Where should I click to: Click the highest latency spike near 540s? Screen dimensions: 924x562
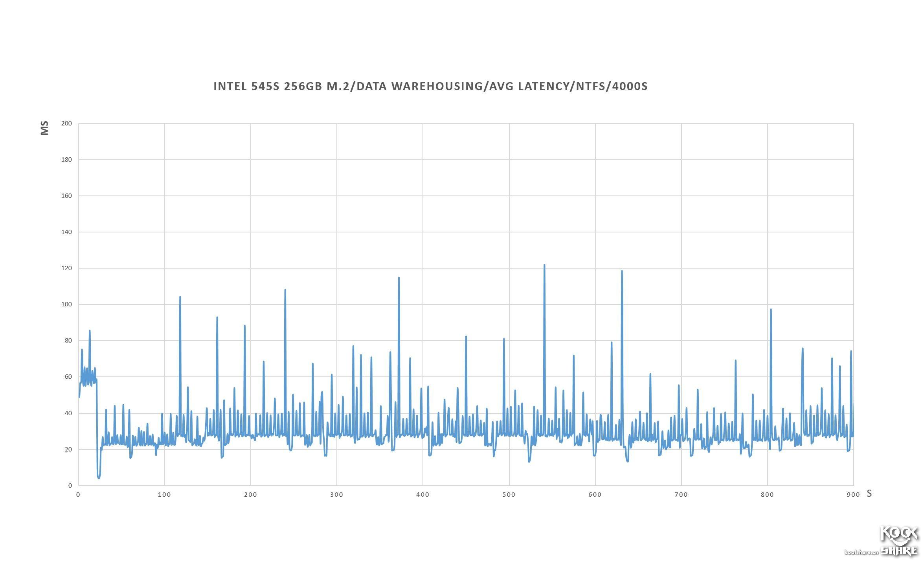pyautogui.click(x=544, y=265)
